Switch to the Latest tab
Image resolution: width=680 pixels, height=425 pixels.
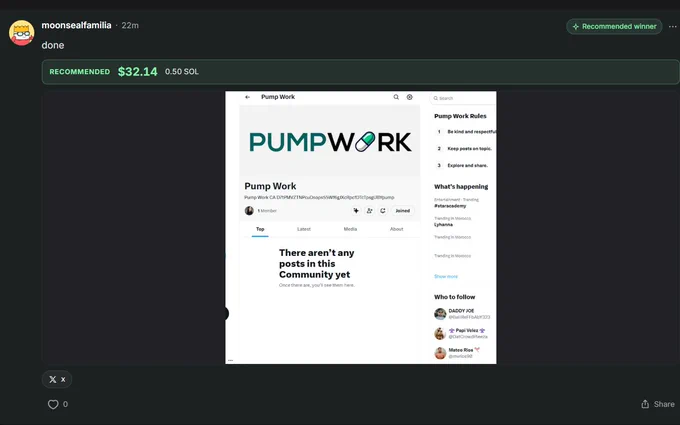click(304, 229)
